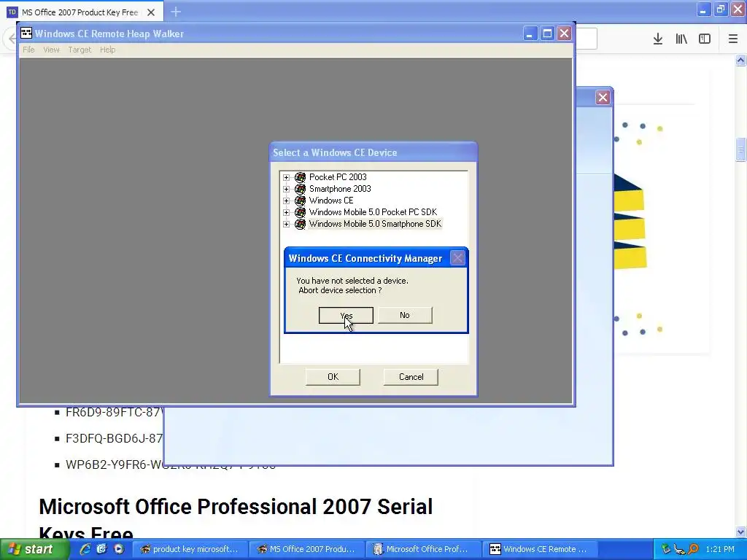Screen dimensions: 747x560
Task: Open Target menu in Remote Heap Walker
Action: tap(80, 50)
